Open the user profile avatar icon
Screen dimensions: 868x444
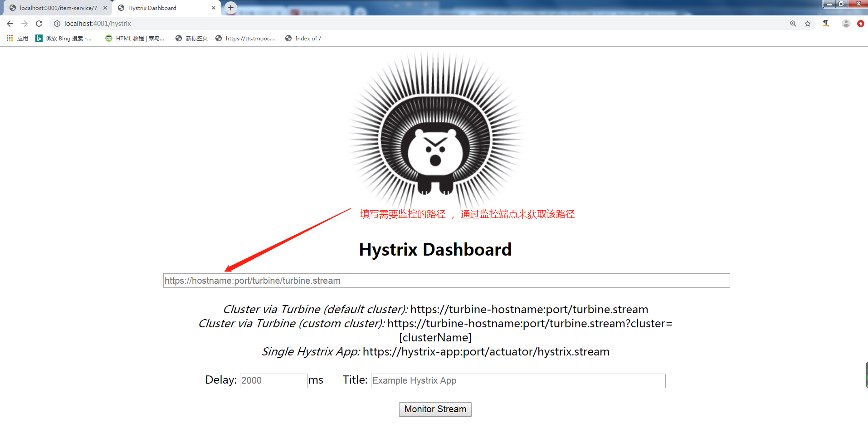[846, 24]
